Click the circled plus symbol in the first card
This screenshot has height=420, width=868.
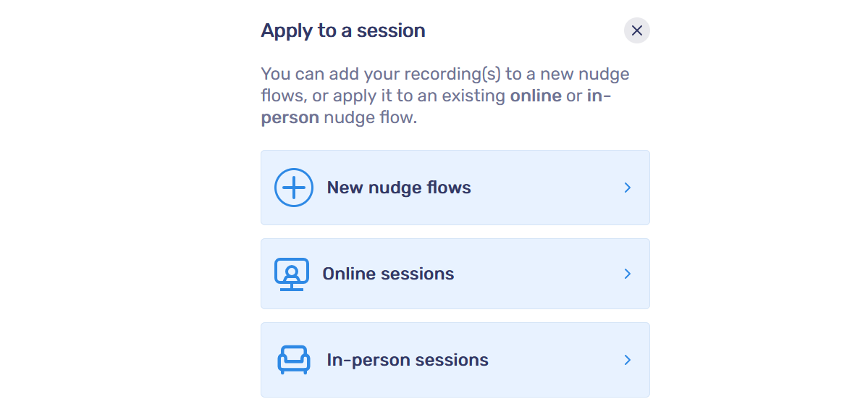point(293,187)
